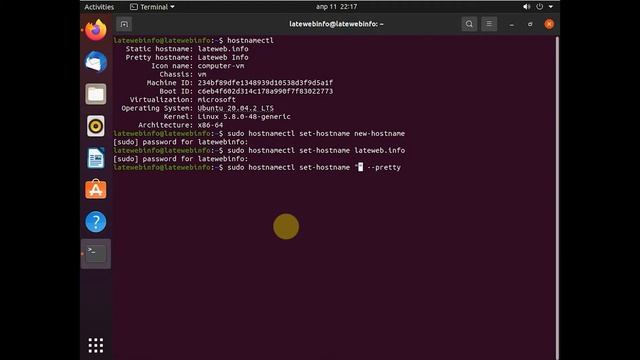Open the terminal hamburger menu
This screenshot has height=360, width=640.
click(489, 24)
